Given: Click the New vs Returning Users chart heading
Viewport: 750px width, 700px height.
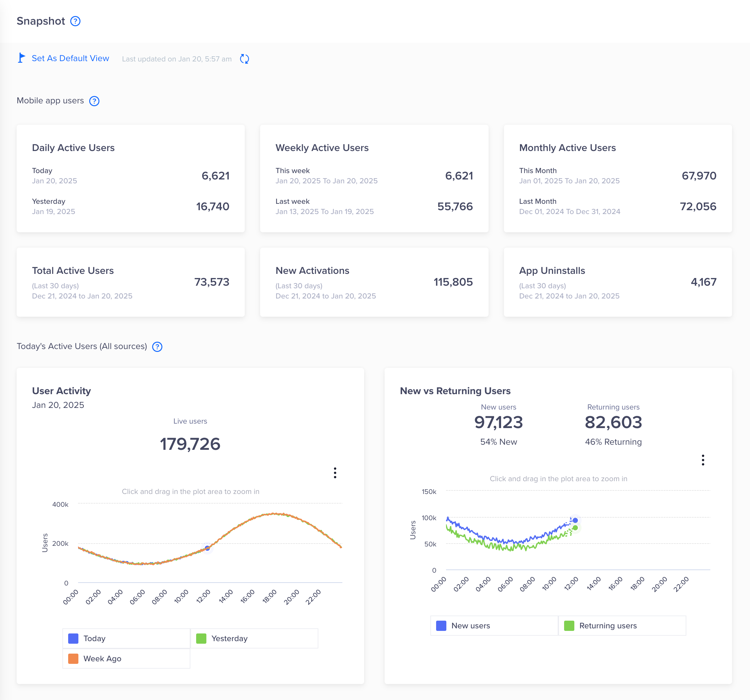Looking at the screenshot, I should (x=455, y=391).
